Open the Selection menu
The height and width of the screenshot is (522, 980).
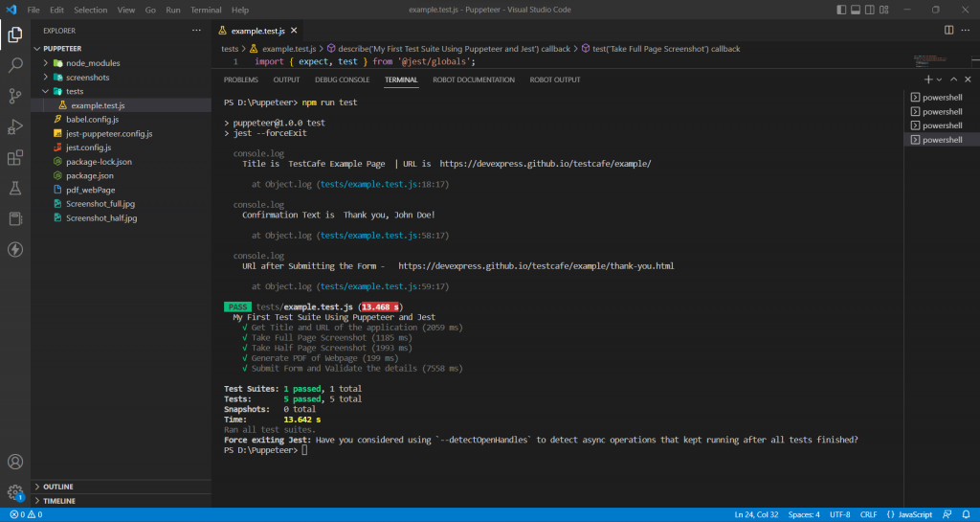[90, 10]
